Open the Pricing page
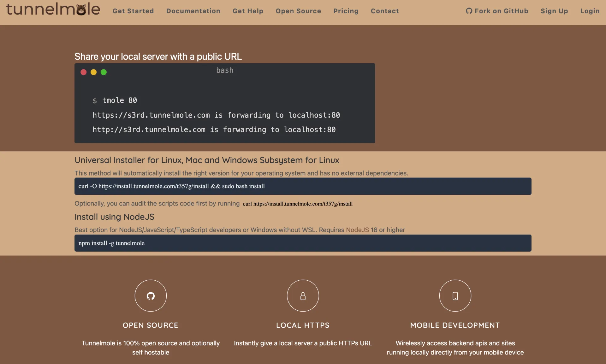Image resolution: width=606 pixels, height=364 pixels. [346, 11]
